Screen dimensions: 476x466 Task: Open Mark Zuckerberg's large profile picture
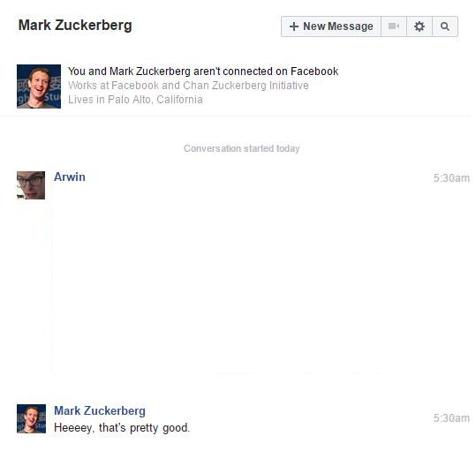pos(39,86)
